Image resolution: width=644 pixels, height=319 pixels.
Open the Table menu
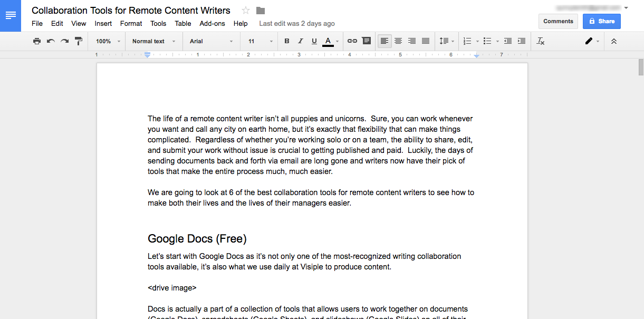click(x=183, y=23)
